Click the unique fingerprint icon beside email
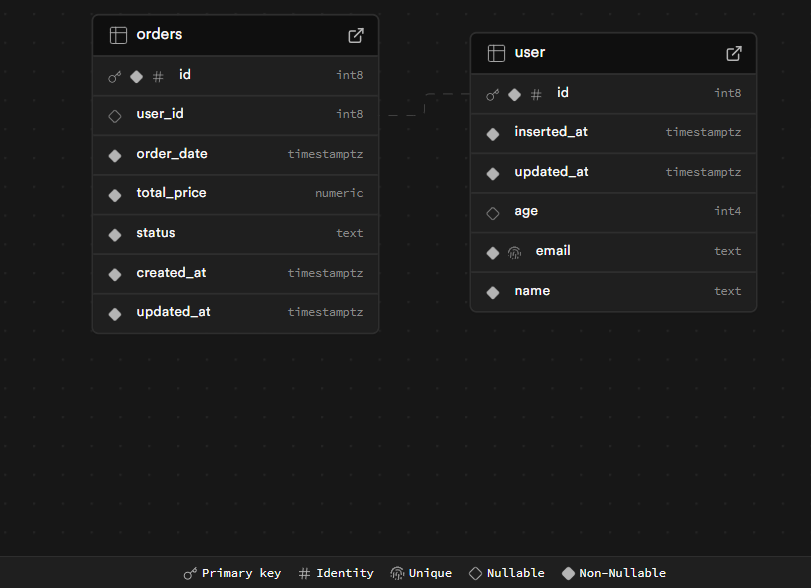 coord(514,252)
